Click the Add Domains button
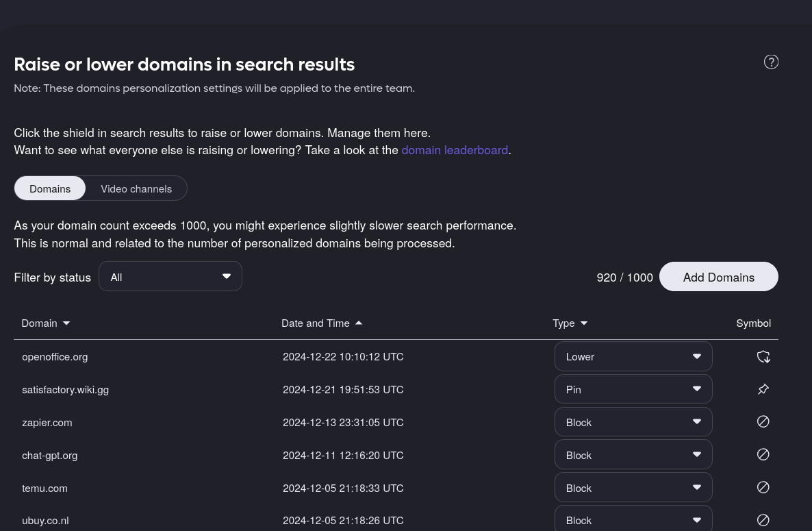812x531 pixels. pyautogui.click(x=718, y=277)
